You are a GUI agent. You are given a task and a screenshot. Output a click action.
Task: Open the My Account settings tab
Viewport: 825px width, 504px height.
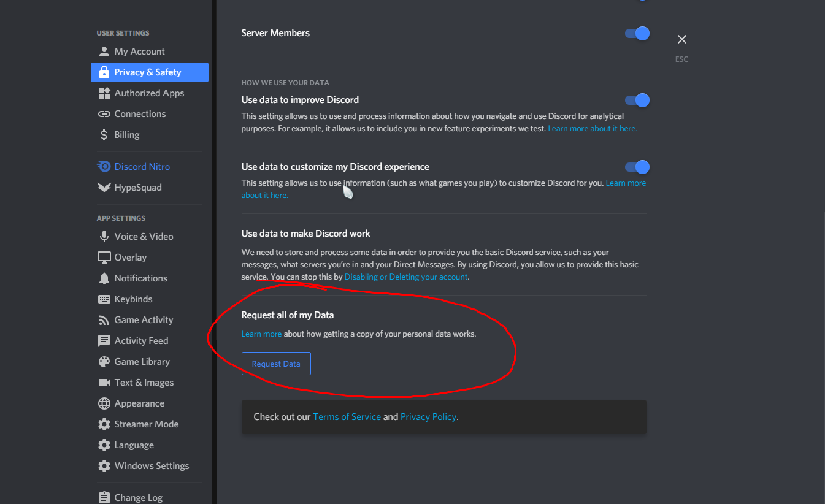[150, 52]
